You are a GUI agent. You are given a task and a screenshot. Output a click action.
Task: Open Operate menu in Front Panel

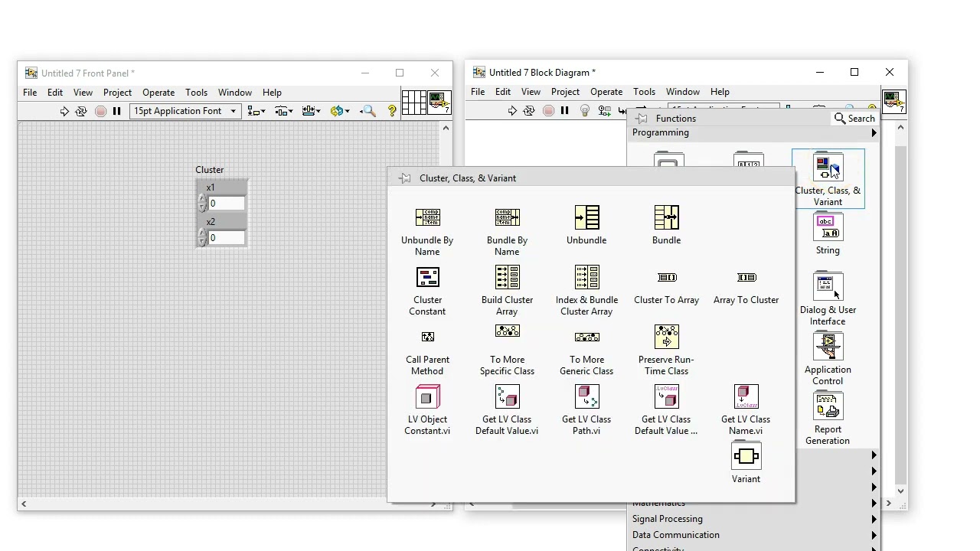click(x=158, y=93)
